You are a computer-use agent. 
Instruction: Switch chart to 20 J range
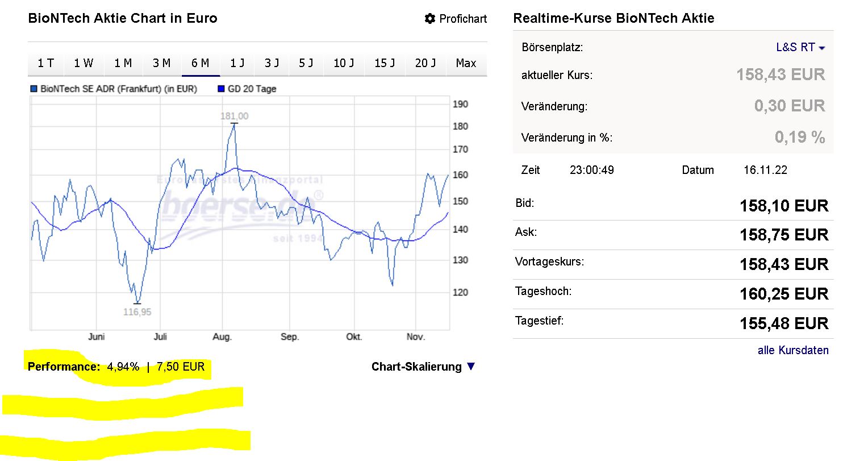tap(425, 63)
